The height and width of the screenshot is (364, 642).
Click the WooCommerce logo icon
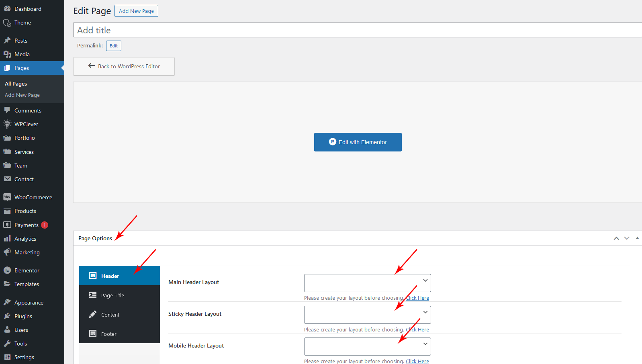click(7, 197)
